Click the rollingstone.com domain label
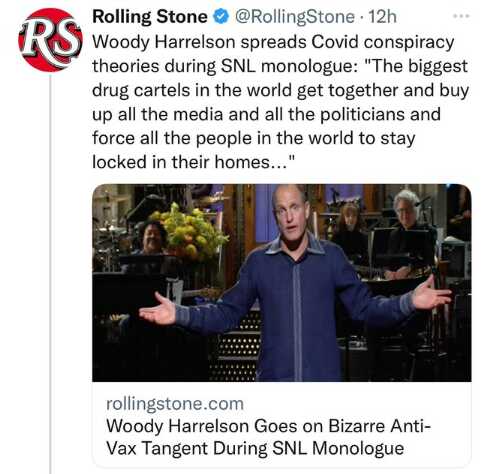The height and width of the screenshot is (474, 486). pos(175,404)
